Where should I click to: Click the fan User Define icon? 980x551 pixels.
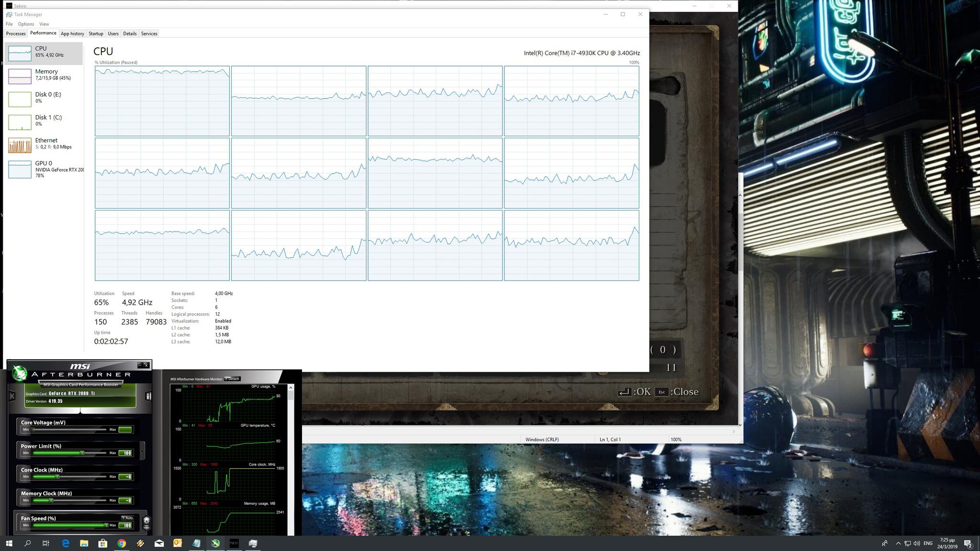(147, 522)
